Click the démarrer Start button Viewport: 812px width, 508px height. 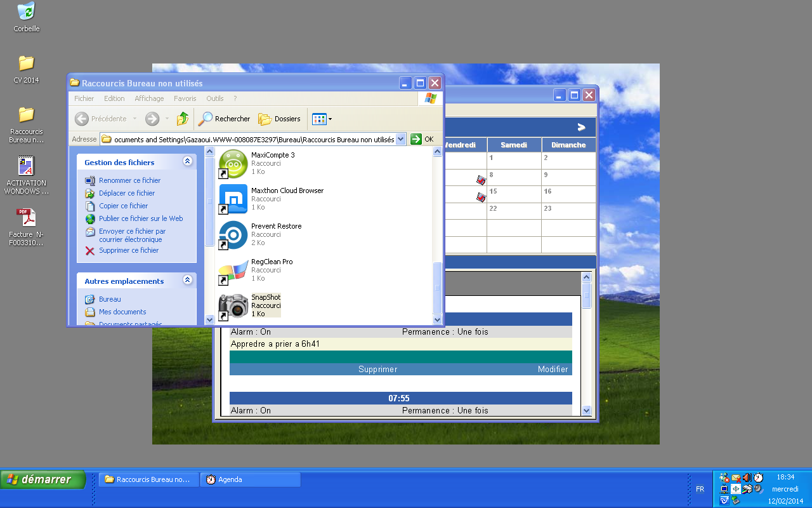(x=43, y=479)
